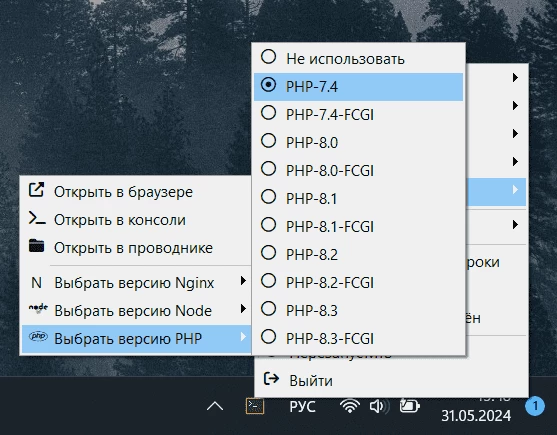Select the PHP-7.4 radio option

click(358, 87)
